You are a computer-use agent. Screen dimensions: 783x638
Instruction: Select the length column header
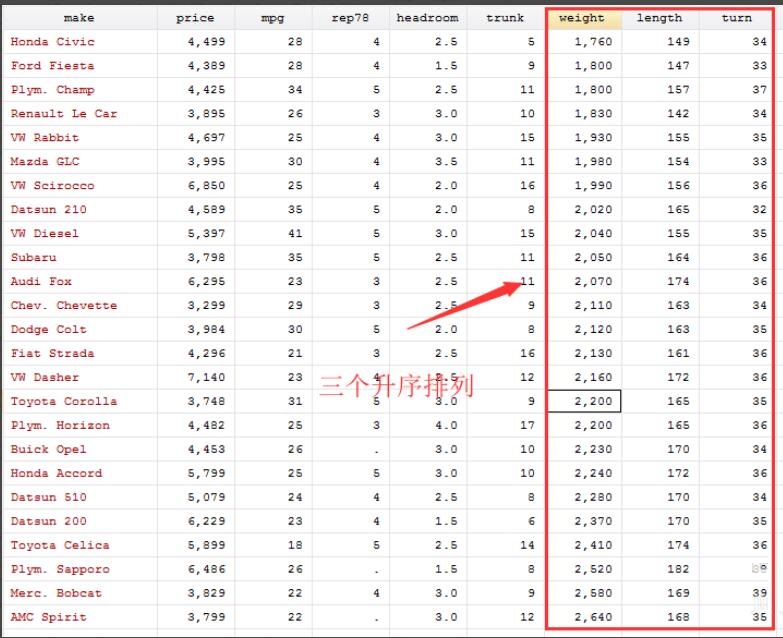660,18
